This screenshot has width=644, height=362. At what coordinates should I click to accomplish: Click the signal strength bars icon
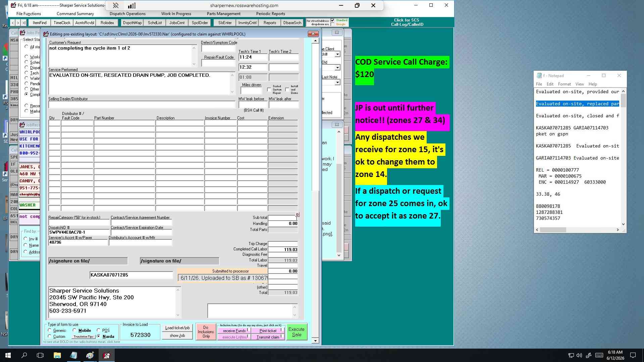pyautogui.click(x=132, y=5)
